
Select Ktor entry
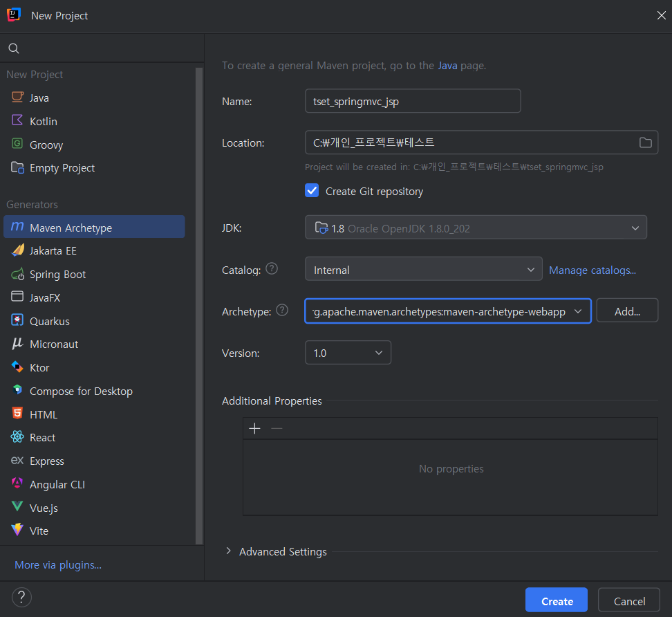tap(94, 368)
